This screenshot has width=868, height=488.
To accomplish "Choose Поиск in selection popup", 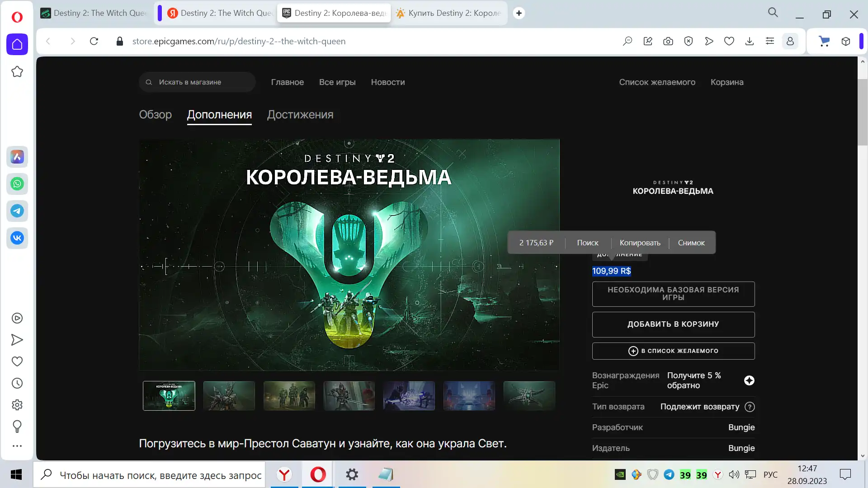I will [x=588, y=243].
